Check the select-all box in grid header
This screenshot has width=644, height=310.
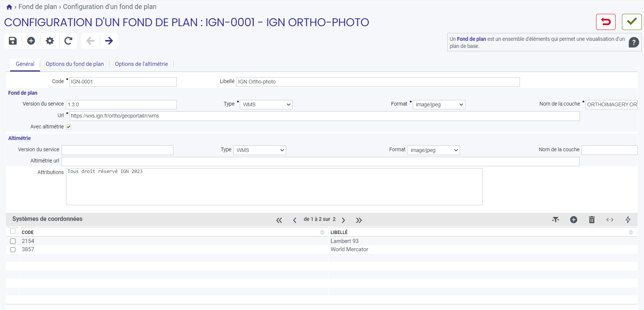(x=13, y=231)
